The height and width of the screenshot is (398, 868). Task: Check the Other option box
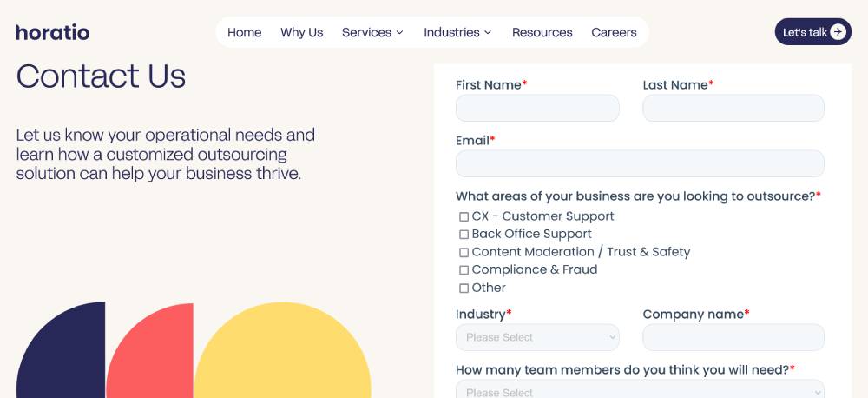(x=464, y=289)
